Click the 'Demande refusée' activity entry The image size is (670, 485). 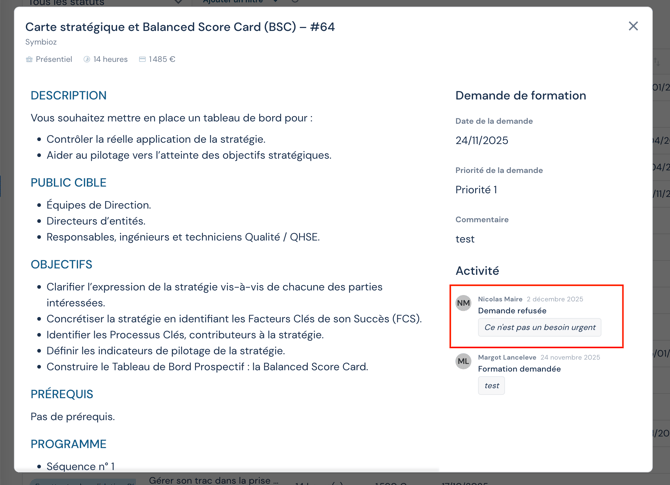[512, 311]
